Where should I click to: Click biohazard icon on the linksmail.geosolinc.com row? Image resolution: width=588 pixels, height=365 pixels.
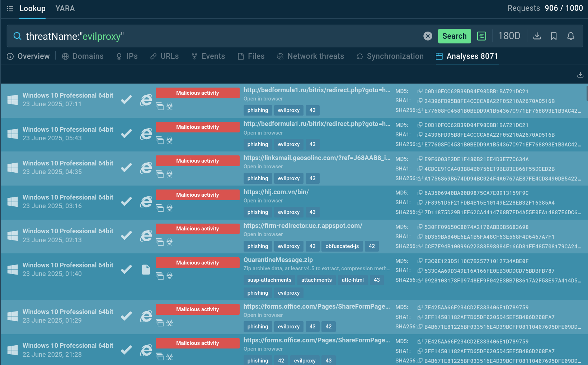tap(170, 174)
